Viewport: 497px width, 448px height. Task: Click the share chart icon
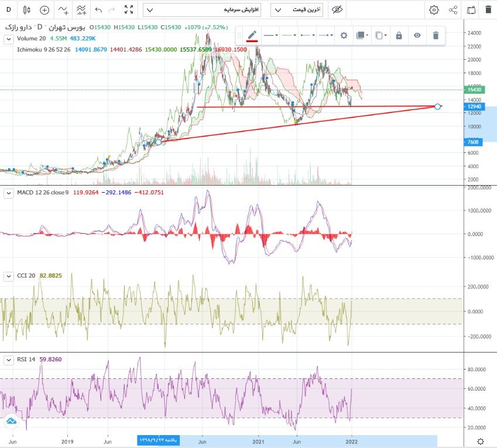tap(453, 10)
